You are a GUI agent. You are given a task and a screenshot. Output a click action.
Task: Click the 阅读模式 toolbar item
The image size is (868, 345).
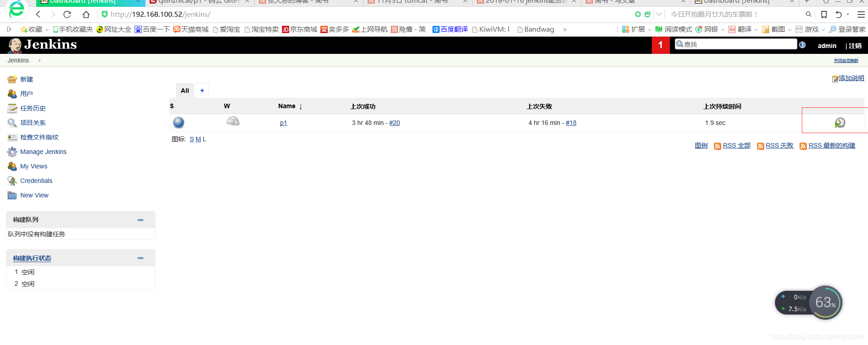click(674, 29)
